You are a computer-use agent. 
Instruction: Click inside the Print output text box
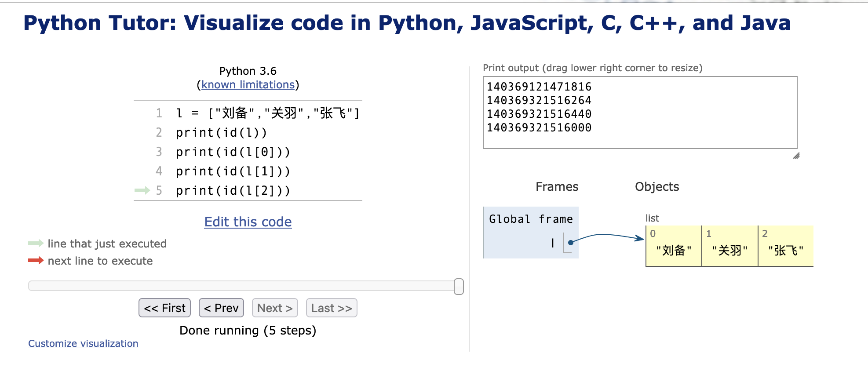coord(640,113)
